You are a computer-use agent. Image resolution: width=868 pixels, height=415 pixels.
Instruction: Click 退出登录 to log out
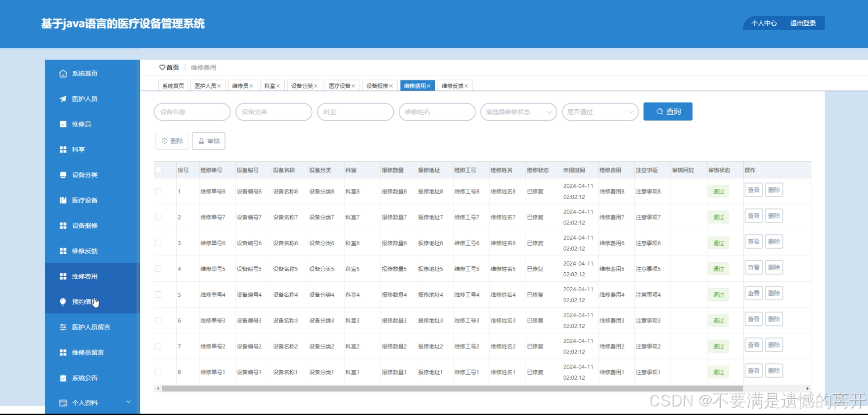pyautogui.click(x=803, y=23)
